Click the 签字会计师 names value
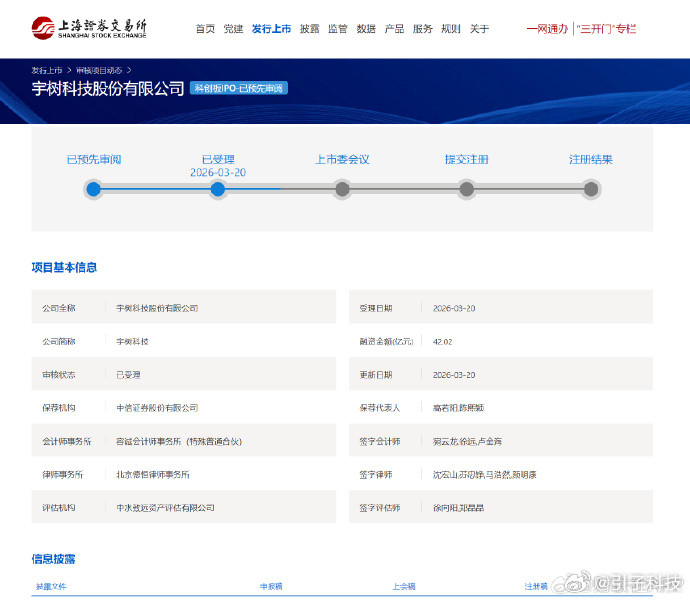 point(467,441)
